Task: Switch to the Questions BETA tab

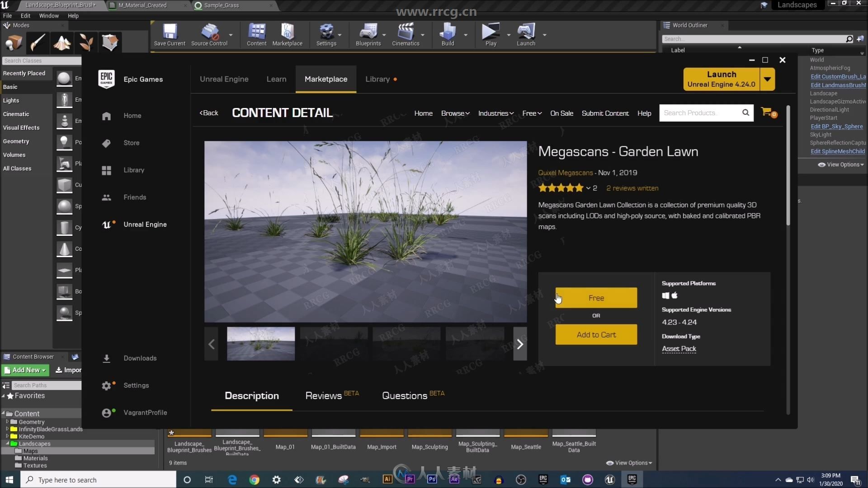Action: (x=406, y=395)
